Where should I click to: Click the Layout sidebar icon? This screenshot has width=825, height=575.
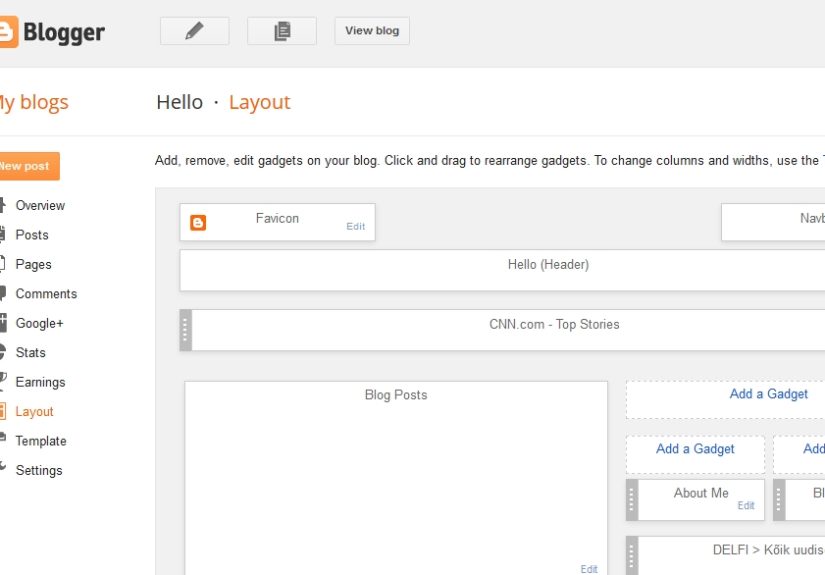pyautogui.click(x=3, y=411)
